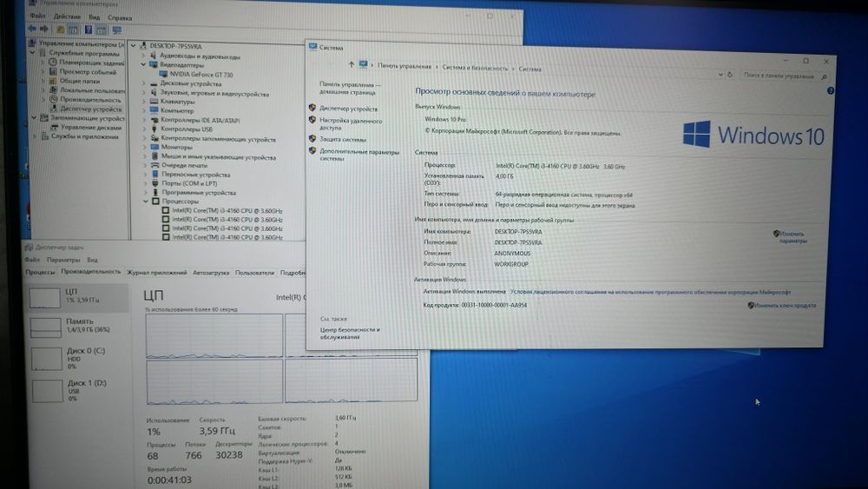Open the Microsoft license terms link

[x=650, y=292]
